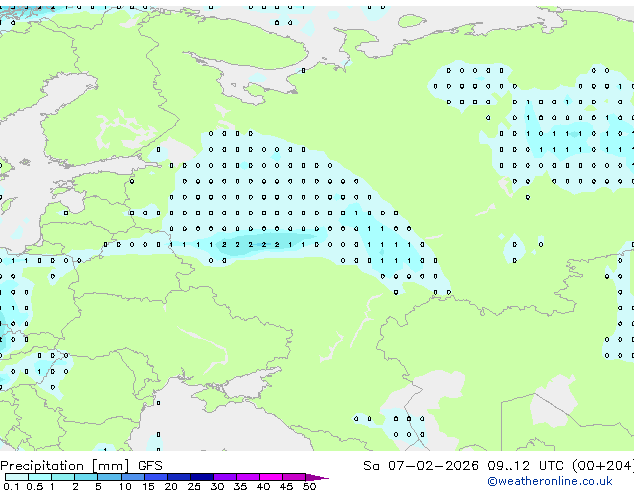Click the "5" legend scale label
This screenshot has width=634, height=490.
(x=98, y=486)
